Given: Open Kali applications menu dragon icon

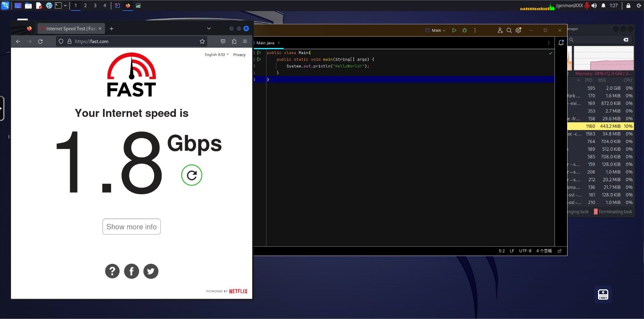Looking at the screenshot, I should point(5,6).
